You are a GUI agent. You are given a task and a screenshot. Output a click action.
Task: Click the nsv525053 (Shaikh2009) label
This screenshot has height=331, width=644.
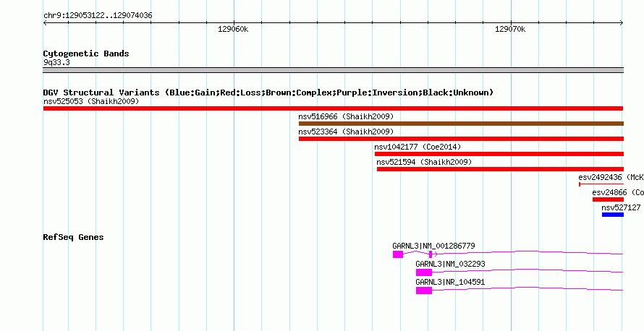[x=91, y=101]
